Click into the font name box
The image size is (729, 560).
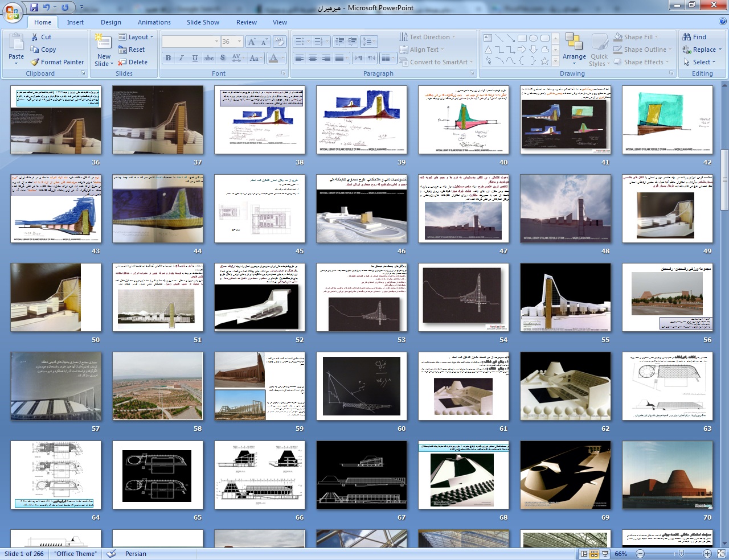(x=190, y=42)
